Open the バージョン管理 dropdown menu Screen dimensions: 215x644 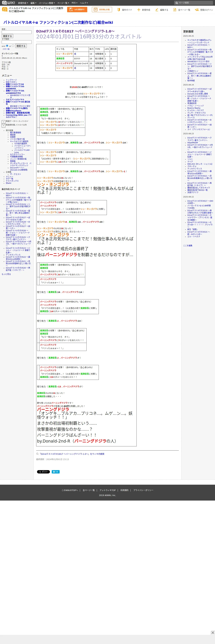pyautogui.click(x=47, y=3)
